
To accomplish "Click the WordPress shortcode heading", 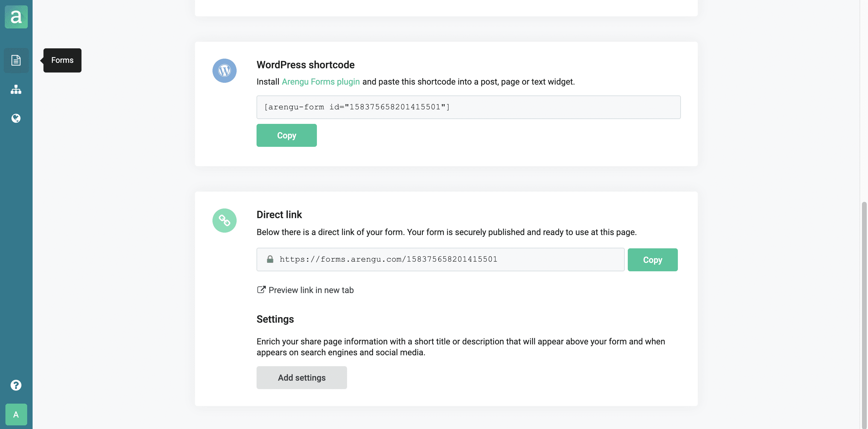I will click(305, 65).
